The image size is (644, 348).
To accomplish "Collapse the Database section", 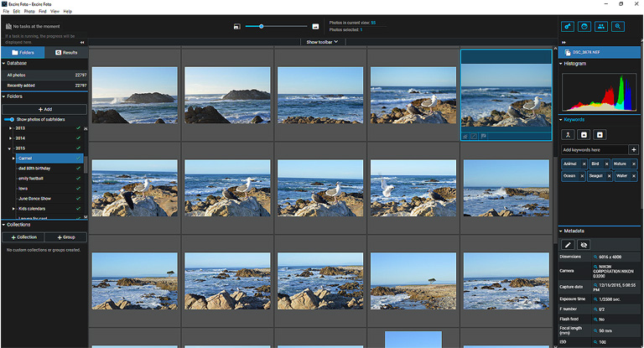I will click(3, 63).
